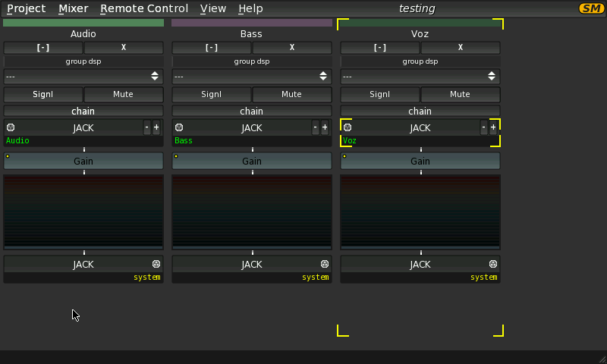Remove an input with minus on Voz JACK
Image resolution: width=607 pixels, height=364 pixels.
coord(483,127)
